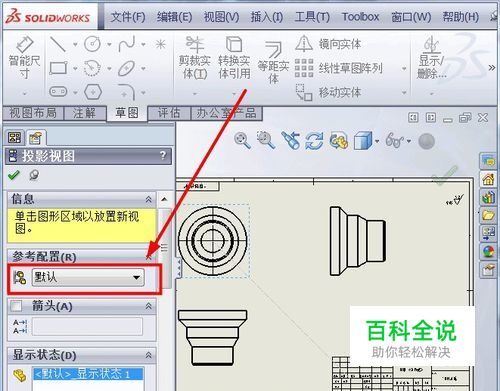Switch to the 注解 tab
The width and height of the screenshot is (500, 391).
pos(84,113)
